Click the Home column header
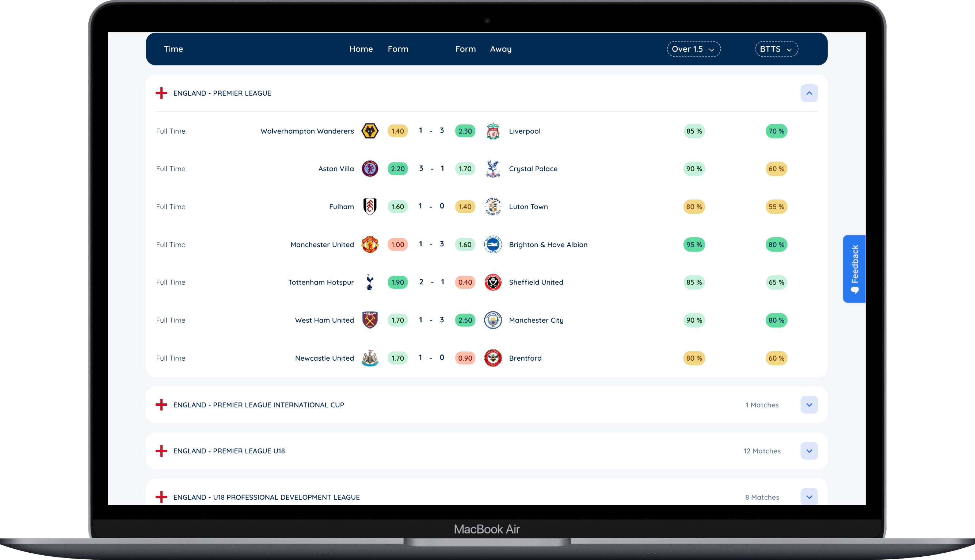975x560 pixels. coord(361,49)
